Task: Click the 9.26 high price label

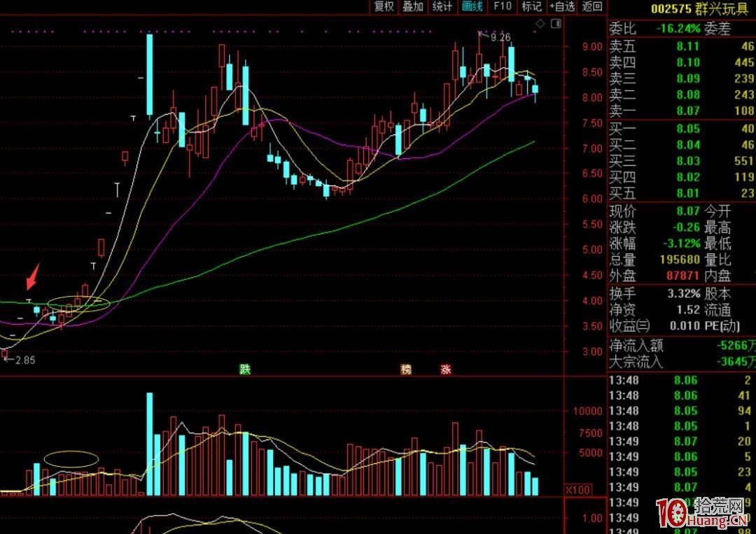Action: pos(500,37)
